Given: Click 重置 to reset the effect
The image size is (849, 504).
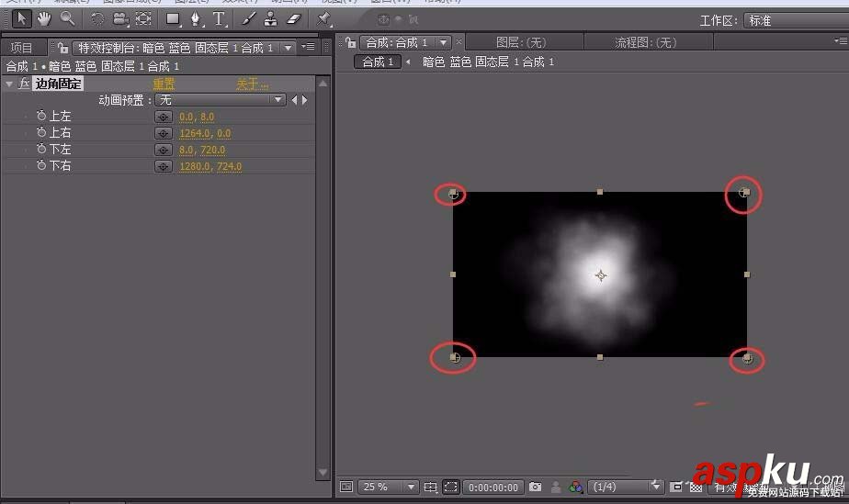Looking at the screenshot, I should coord(164,84).
